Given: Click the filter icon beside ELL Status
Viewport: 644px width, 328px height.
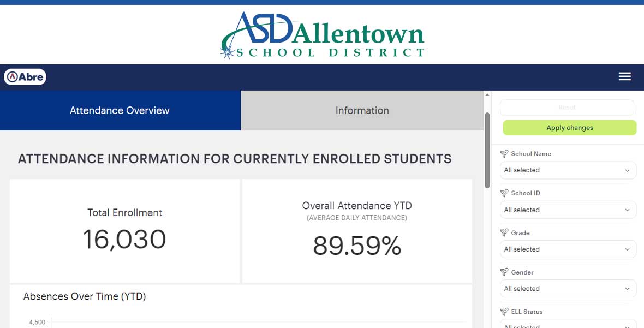Looking at the screenshot, I should 504,312.
